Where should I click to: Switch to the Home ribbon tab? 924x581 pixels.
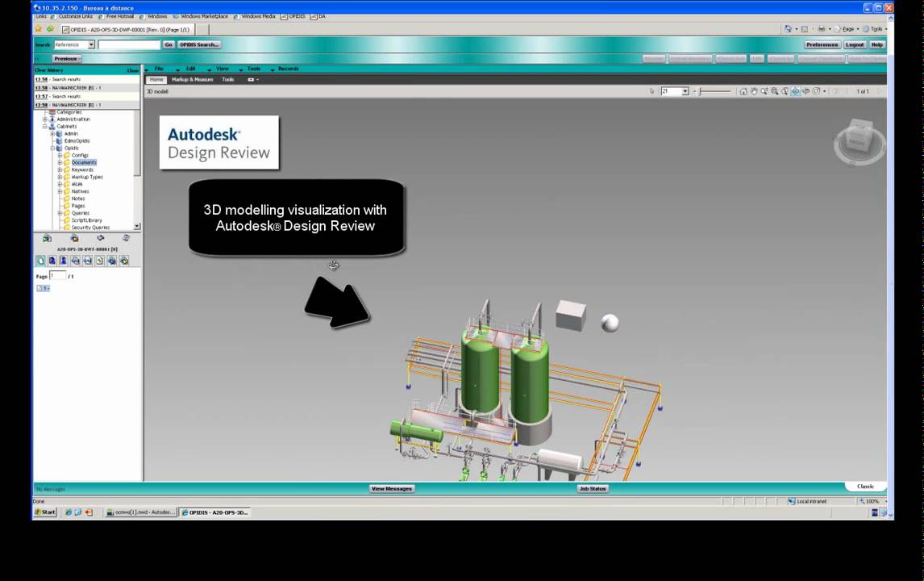click(x=156, y=80)
